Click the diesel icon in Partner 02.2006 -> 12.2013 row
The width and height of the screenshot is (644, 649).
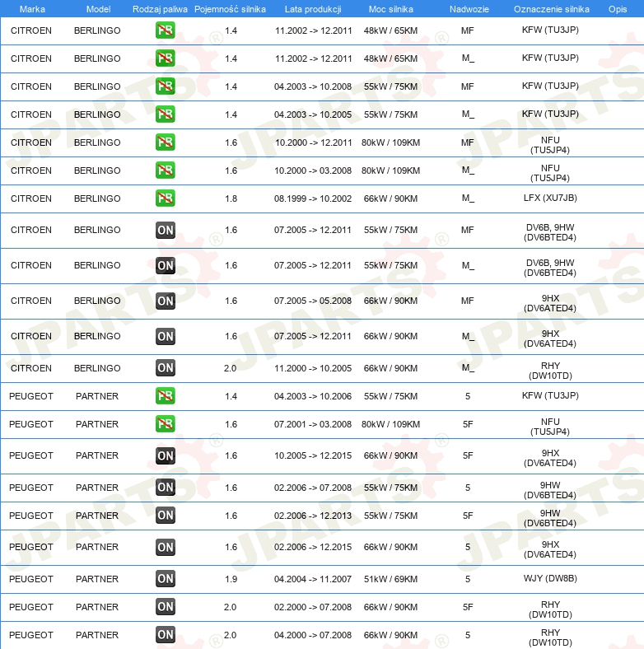click(x=166, y=516)
